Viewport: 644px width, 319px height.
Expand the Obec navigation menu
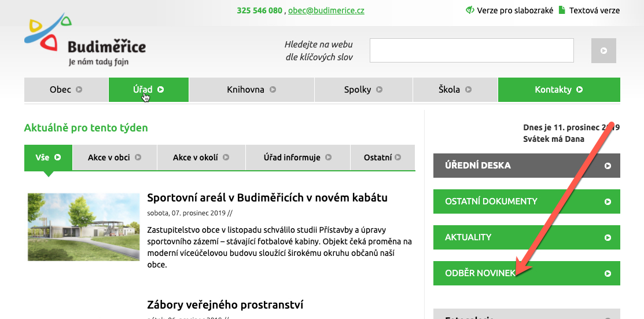[66, 90]
